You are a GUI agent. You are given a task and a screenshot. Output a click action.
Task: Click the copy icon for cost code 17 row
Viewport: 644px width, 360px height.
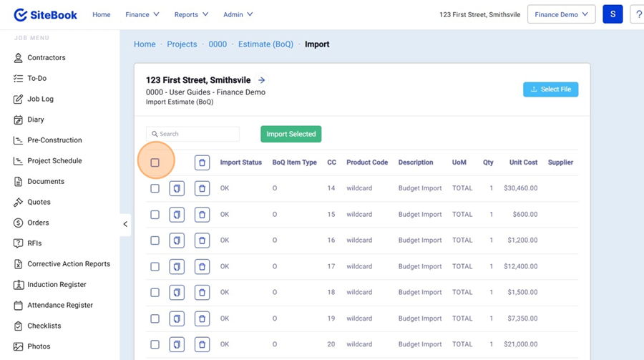click(x=177, y=267)
